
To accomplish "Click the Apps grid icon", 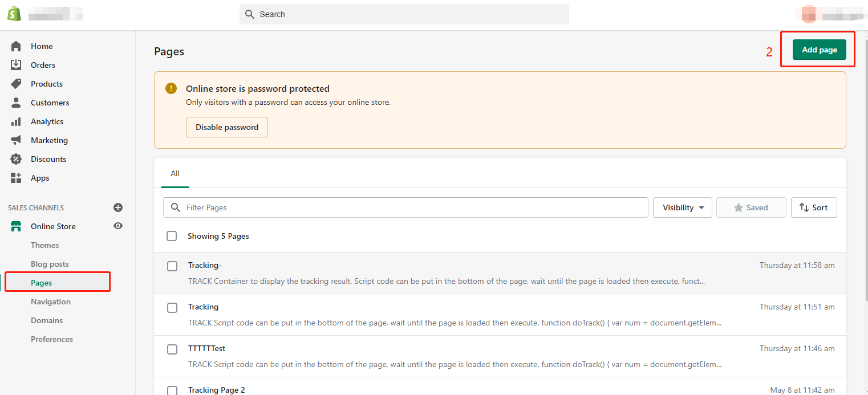I will tap(16, 178).
